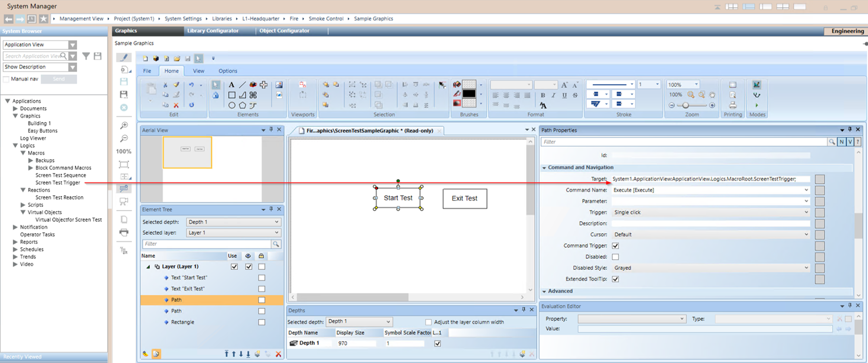Choose the Ellipse drawing tool
The width and height of the screenshot is (868, 363).
pyautogui.click(x=231, y=105)
